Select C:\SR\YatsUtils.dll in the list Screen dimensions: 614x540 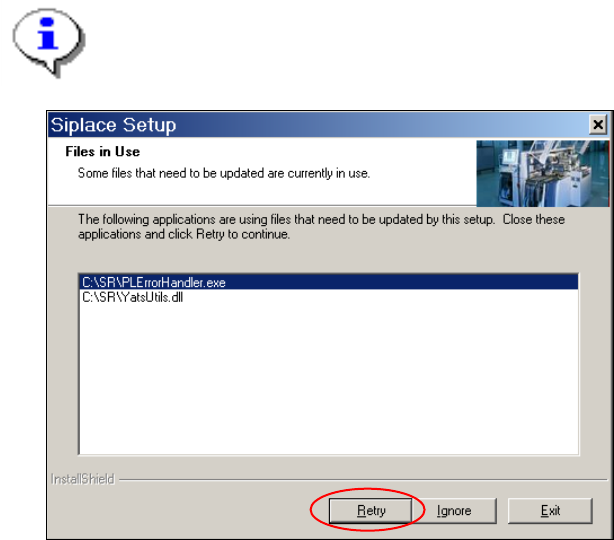point(329,297)
